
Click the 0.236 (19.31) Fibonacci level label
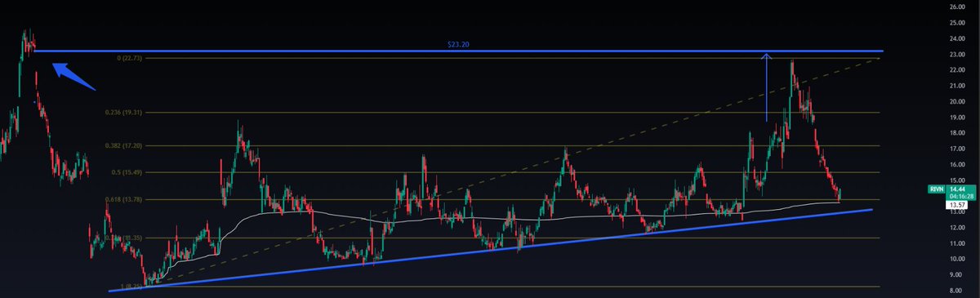click(123, 113)
